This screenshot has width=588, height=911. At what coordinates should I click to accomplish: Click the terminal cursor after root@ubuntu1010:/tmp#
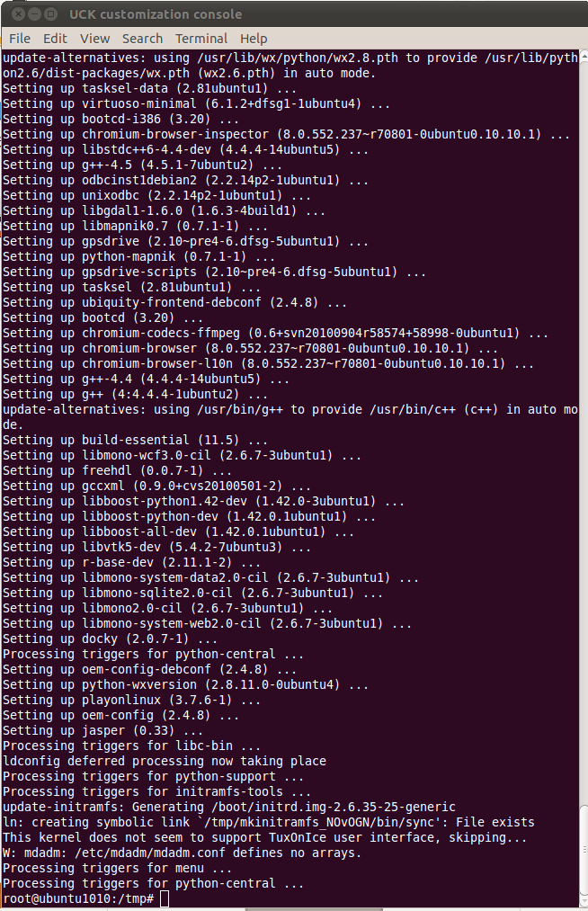[165, 898]
